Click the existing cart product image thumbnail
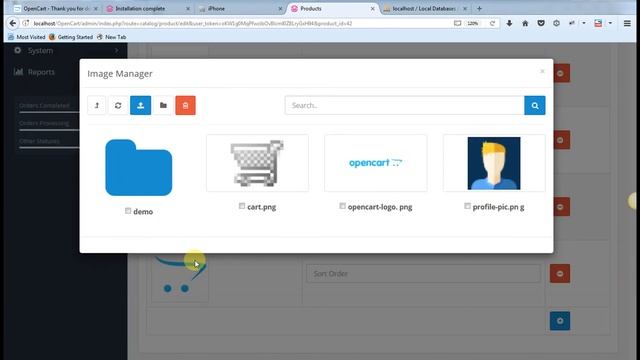This screenshot has height=360, width=640. [180, 278]
